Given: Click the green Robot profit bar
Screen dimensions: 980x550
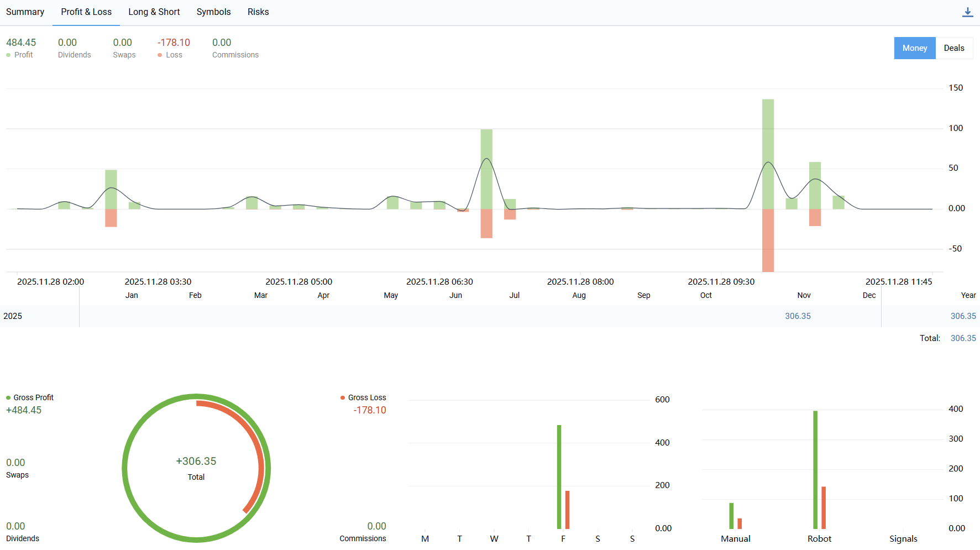Looking at the screenshot, I should [815, 470].
